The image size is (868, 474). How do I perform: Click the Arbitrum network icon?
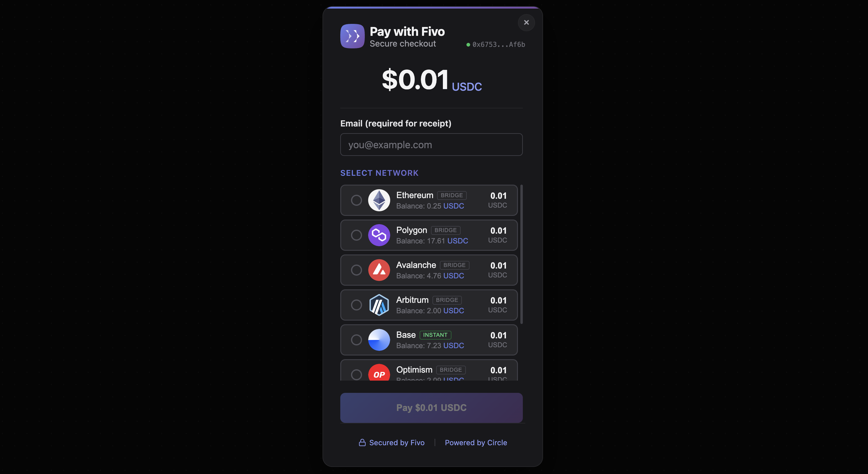(379, 305)
